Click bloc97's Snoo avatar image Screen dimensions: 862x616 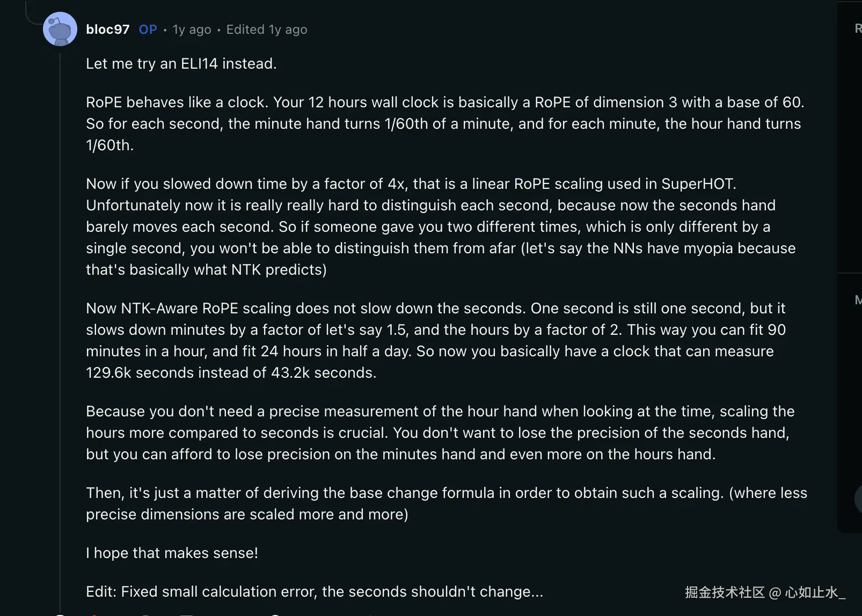(x=60, y=29)
